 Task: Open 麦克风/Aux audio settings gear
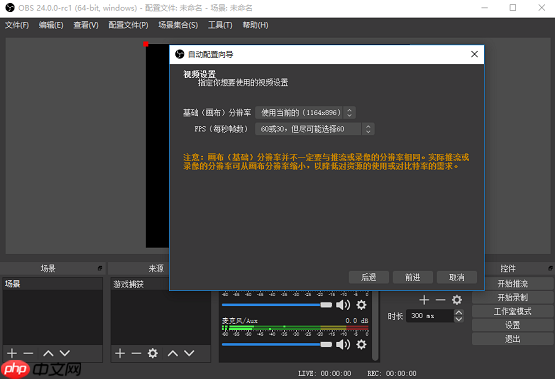pyautogui.click(x=361, y=344)
